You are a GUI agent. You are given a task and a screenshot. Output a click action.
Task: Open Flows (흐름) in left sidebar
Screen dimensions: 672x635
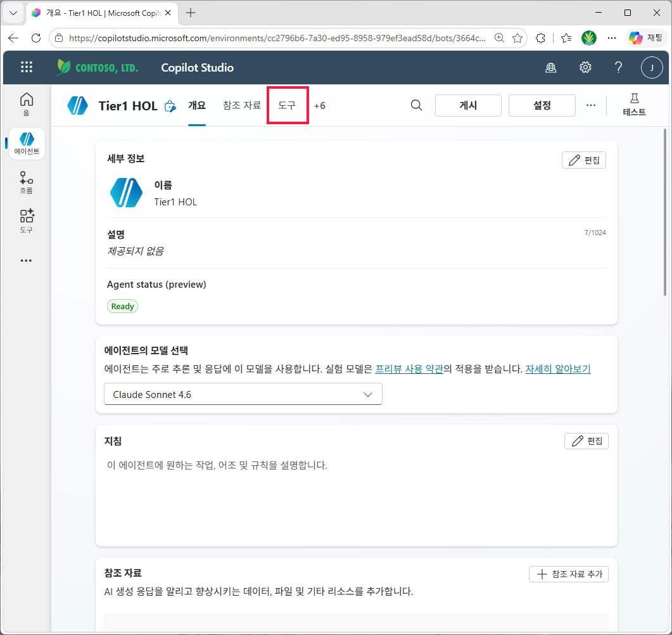(x=27, y=183)
